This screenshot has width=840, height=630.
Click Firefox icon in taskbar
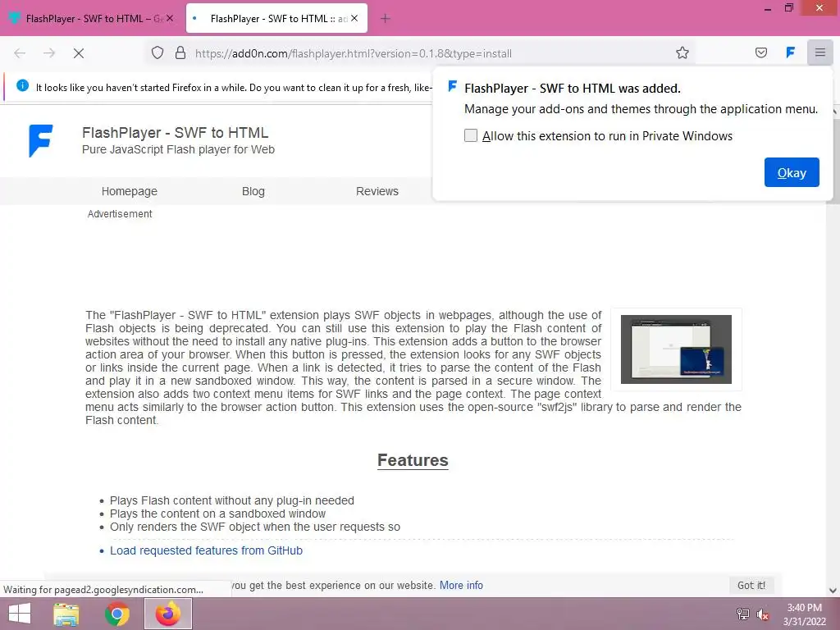point(168,614)
